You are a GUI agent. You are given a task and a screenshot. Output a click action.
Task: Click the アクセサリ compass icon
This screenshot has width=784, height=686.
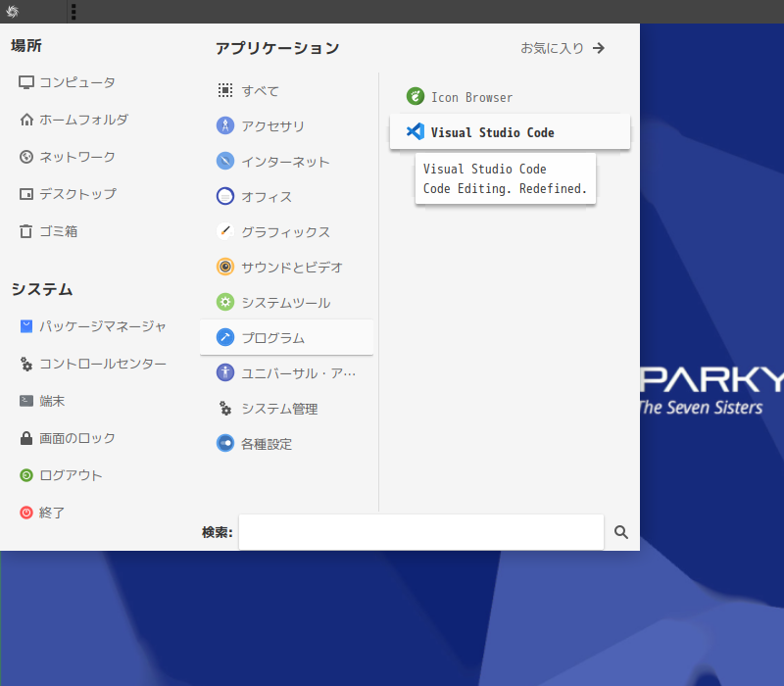(225, 125)
